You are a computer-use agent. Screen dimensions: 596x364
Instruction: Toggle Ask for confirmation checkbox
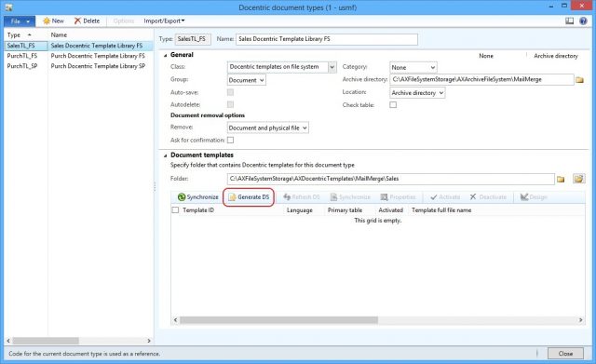230,141
